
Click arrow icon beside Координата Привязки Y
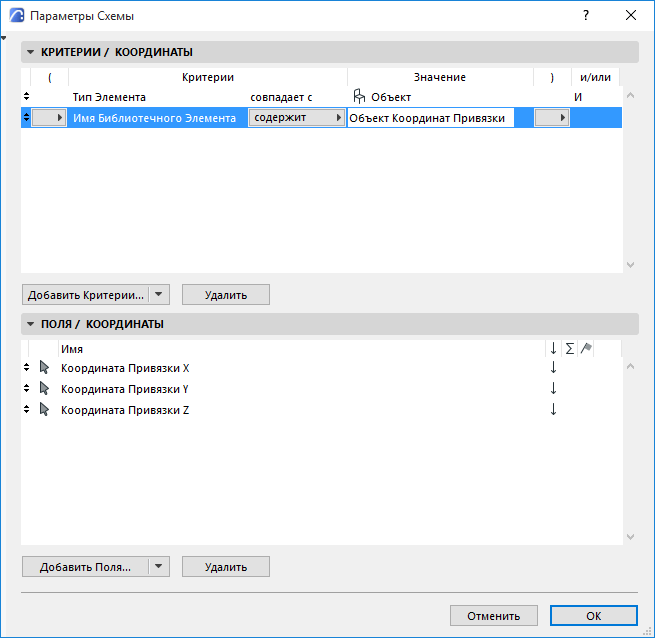tap(44, 389)
